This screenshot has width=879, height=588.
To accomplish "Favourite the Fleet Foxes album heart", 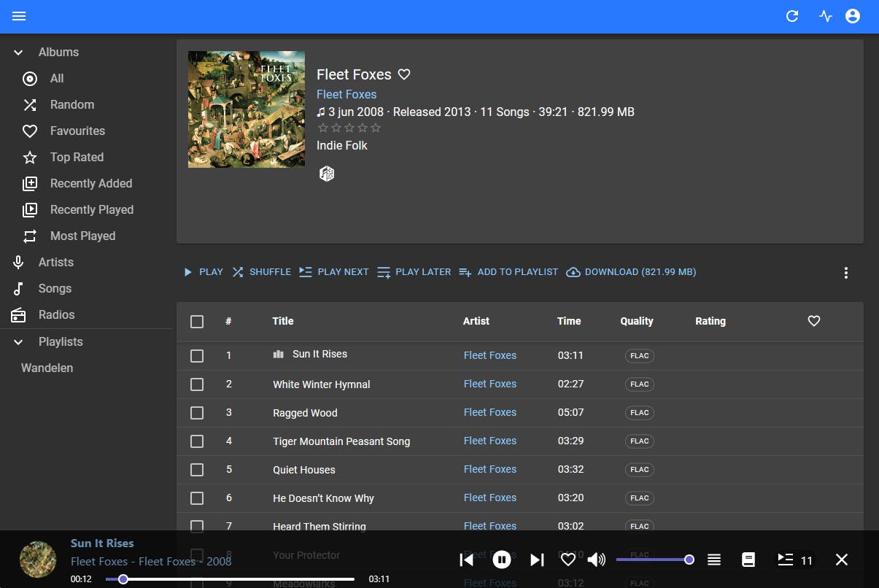I will point(404,74).
